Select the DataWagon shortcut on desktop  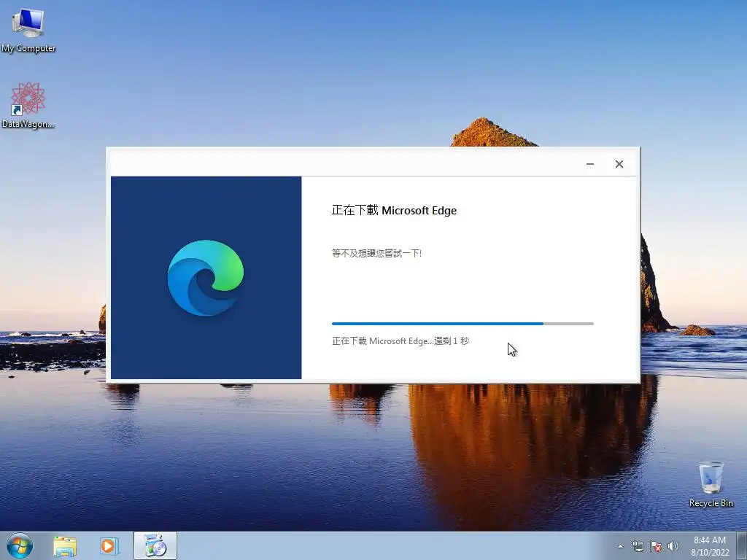[28, 105]
